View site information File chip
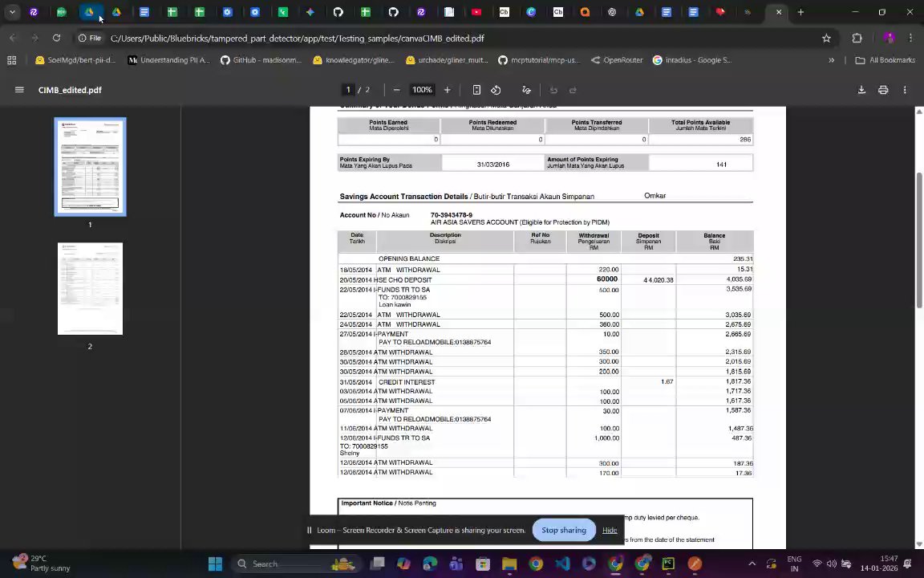 [90, 38]
